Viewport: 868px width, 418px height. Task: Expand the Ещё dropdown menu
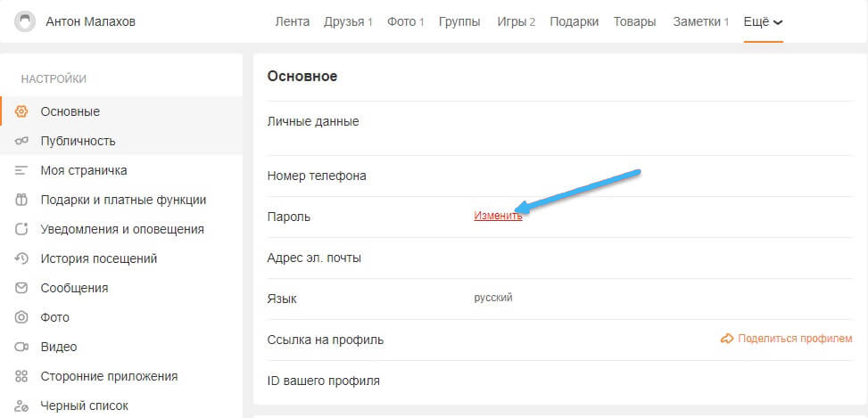pos(763,21)
